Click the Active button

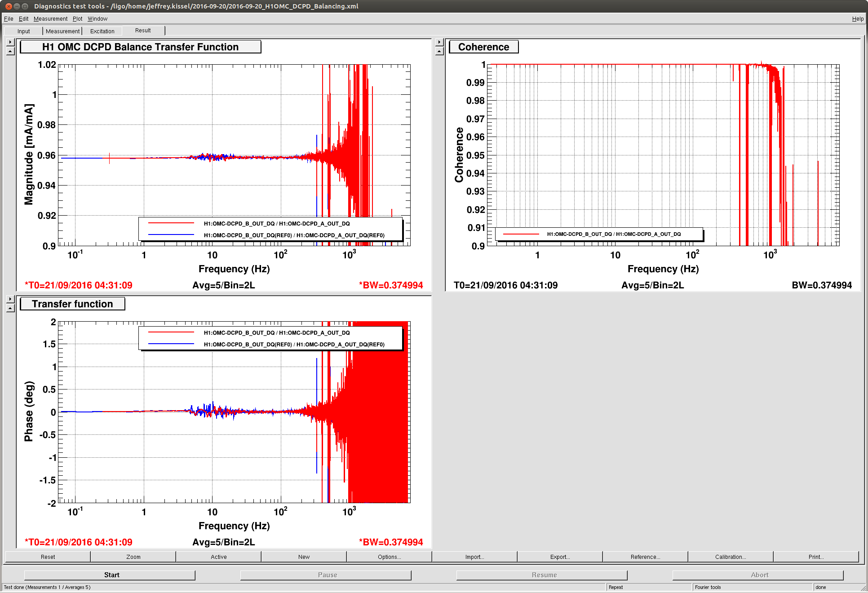(x=218, y=557)
